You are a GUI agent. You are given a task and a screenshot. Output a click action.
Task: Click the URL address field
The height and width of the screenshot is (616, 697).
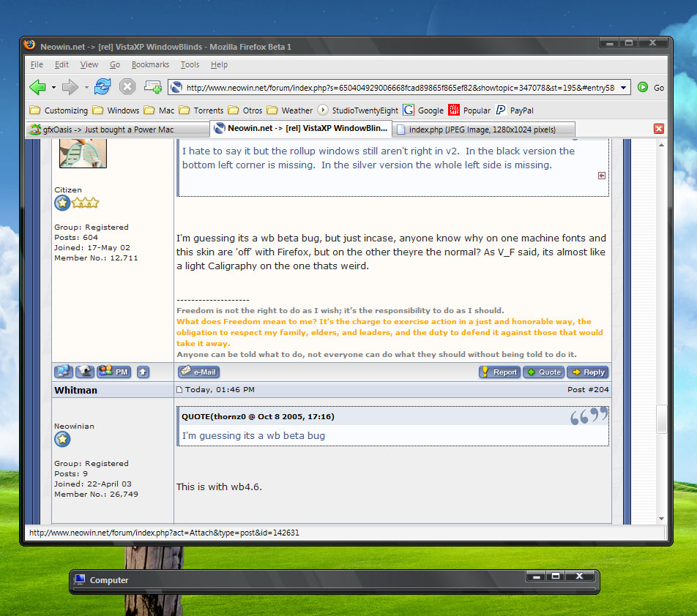(400, 88)
